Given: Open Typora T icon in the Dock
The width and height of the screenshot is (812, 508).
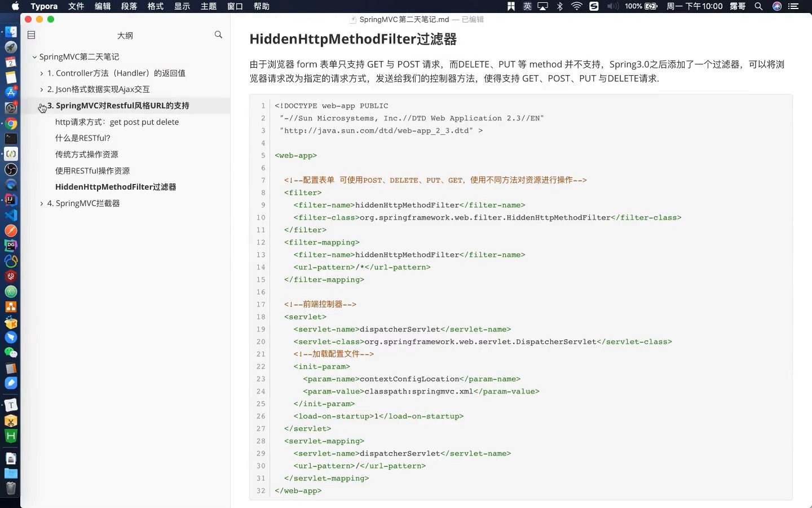Looking at the screenshot, I should tap(11, 405).
